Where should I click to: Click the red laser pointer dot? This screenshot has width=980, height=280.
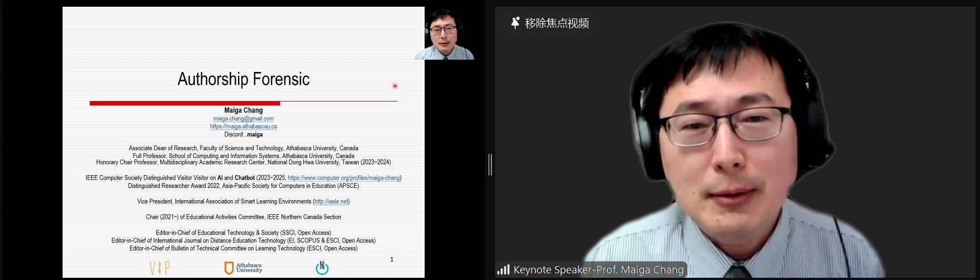[394, 86]
